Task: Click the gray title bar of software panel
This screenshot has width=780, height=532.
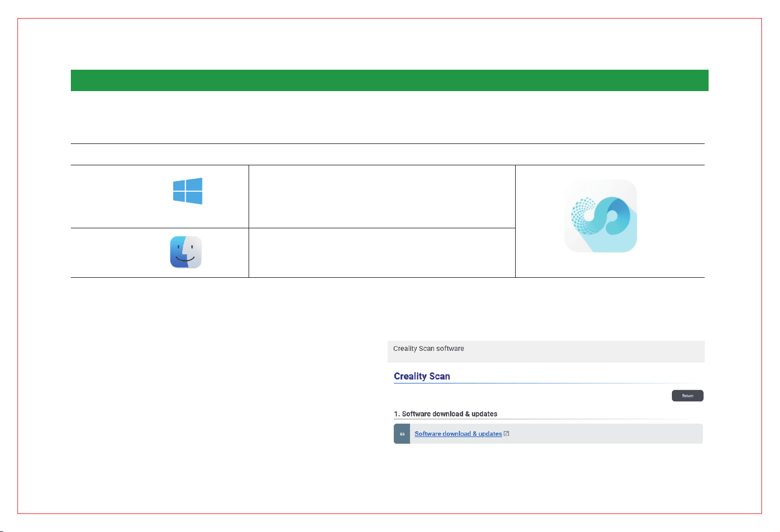Action: click(x=546, y=351)
